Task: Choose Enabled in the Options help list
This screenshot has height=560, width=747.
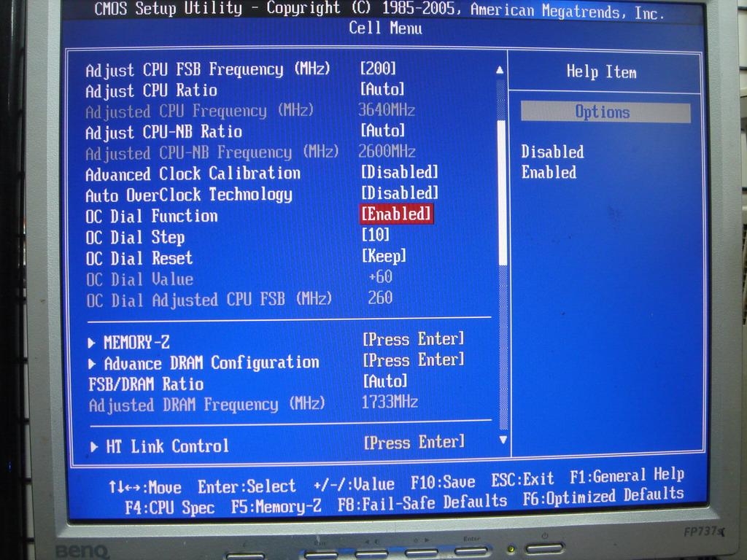Action: (x=549, y=172)
